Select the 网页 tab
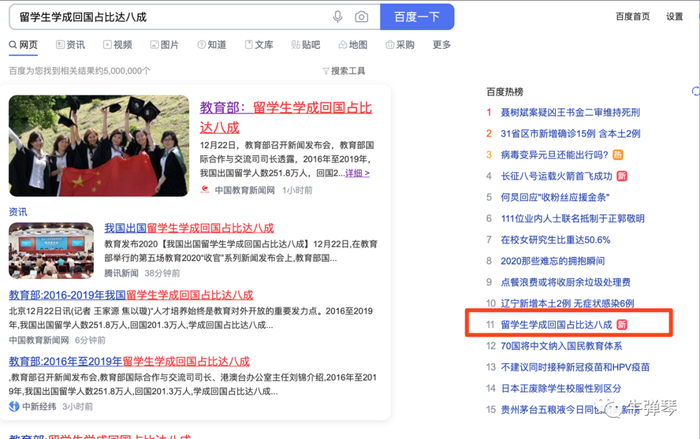Image resolution: width=700 pixels, height=439 pixels. click(23, 45)
